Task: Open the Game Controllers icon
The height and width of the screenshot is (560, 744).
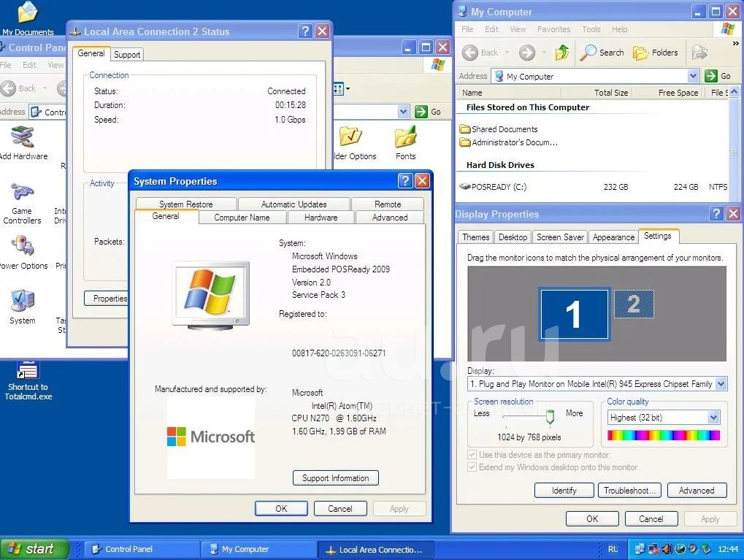Action: [x=22, y=204]
